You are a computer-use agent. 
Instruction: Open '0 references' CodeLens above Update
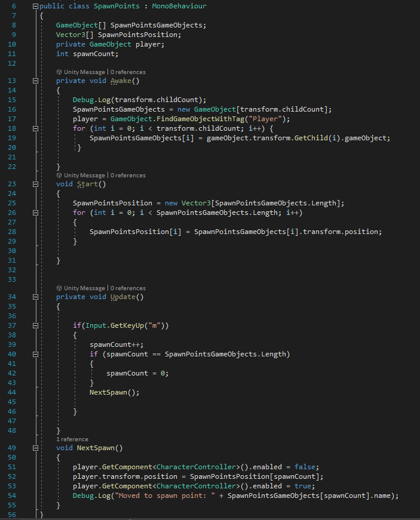pyautogui.click(x=128, y=288)
